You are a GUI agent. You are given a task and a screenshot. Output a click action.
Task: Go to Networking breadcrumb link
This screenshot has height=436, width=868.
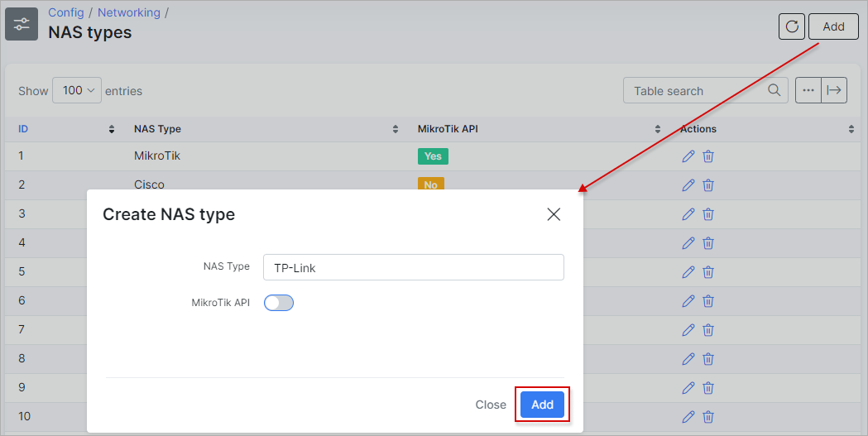click(129, 12)
